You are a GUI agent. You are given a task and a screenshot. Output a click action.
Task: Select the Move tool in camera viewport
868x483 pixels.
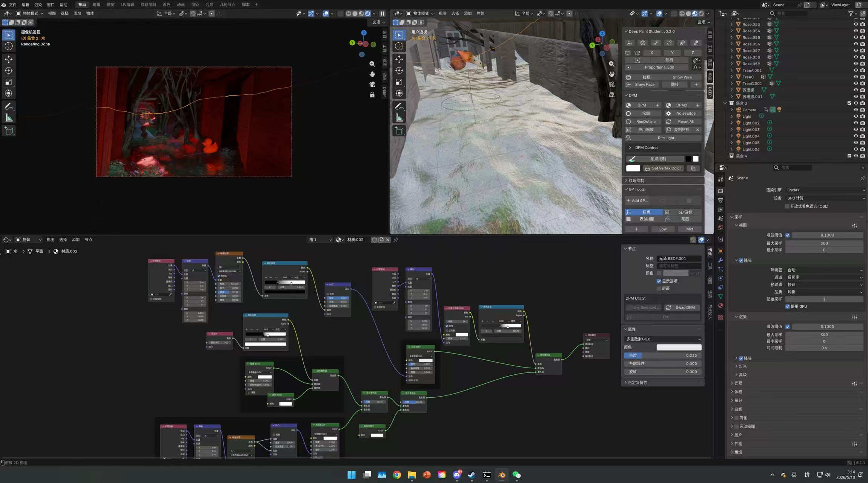(9, 59)
